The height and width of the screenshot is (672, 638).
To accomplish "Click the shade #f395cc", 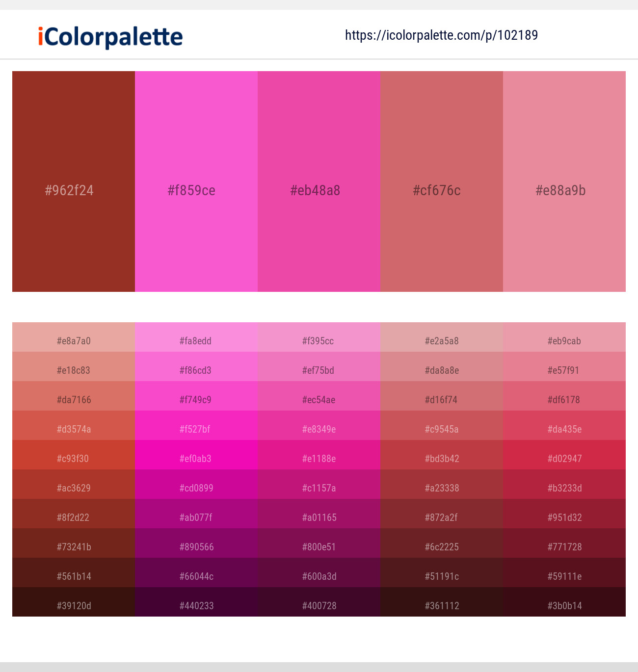I will [x=319, y=340].
